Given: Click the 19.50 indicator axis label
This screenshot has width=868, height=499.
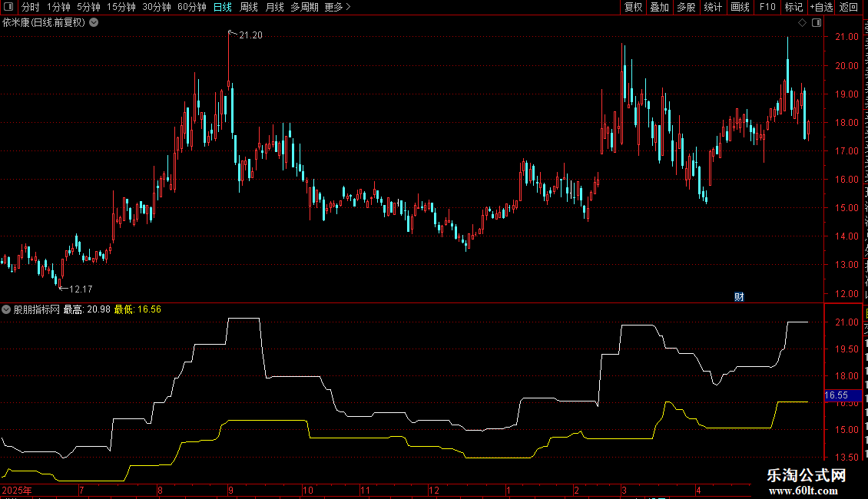Looking at the screenshot, I should [x=847, y=349].
